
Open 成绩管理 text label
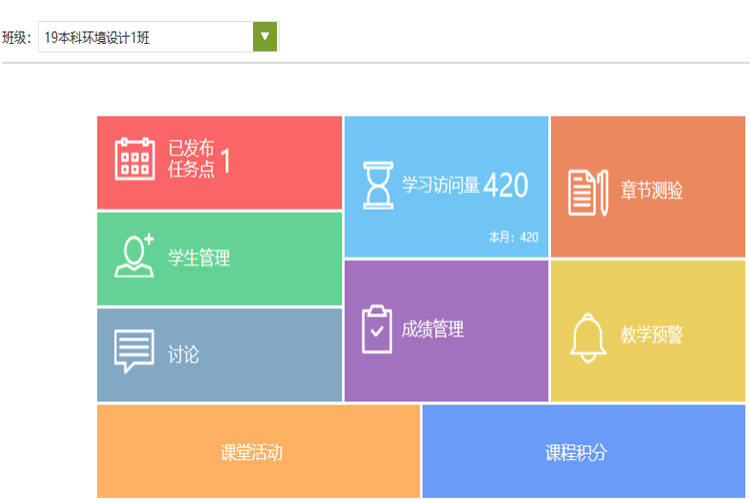click(x=432, y=329)
